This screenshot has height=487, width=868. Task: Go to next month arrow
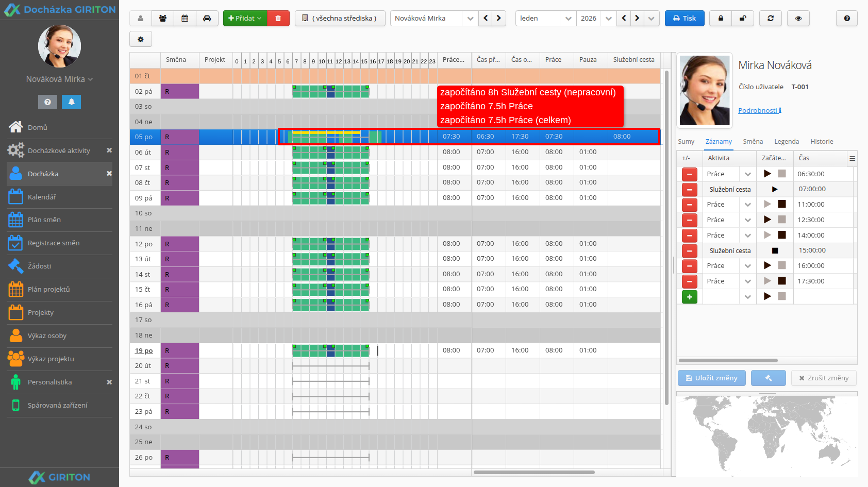pyautogui.click(x=637, y=19)
